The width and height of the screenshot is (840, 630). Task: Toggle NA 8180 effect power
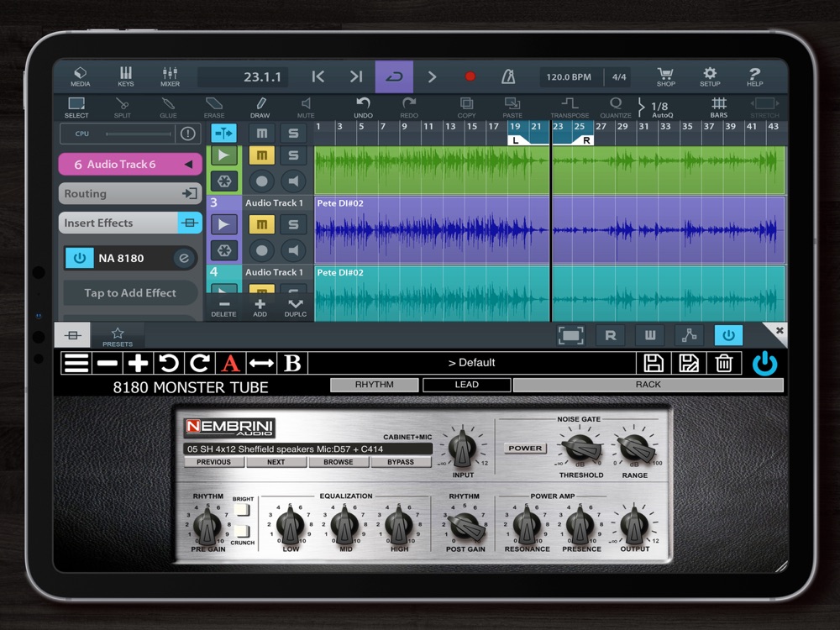(x=79, y=258)
